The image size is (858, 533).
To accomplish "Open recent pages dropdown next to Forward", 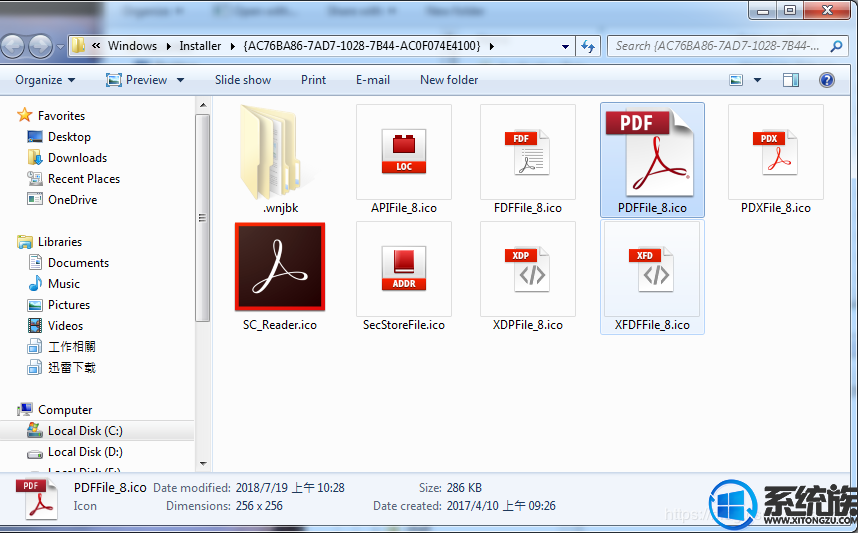I will click(60, 47).
